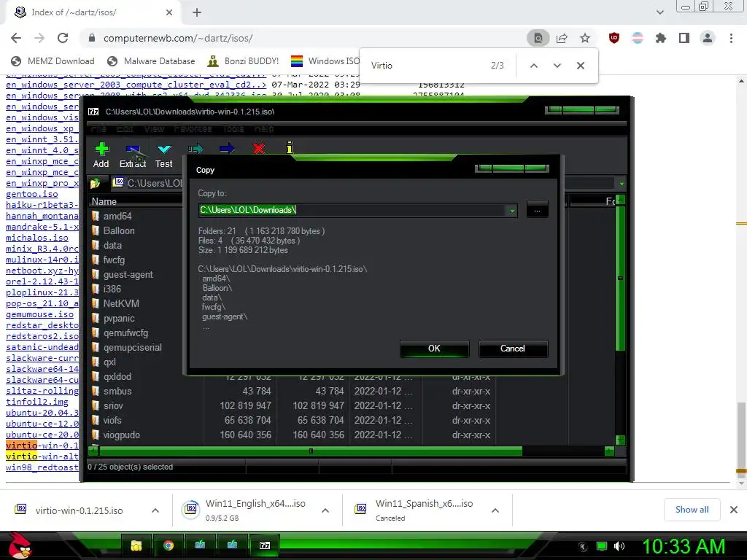
Task: Click the Malware Database bookmark
Action: 152,61
